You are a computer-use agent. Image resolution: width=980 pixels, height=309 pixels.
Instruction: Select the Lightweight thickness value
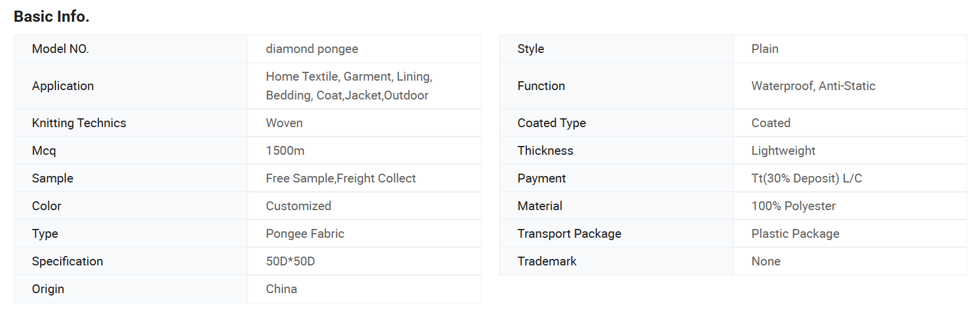[x=783, y=151]
